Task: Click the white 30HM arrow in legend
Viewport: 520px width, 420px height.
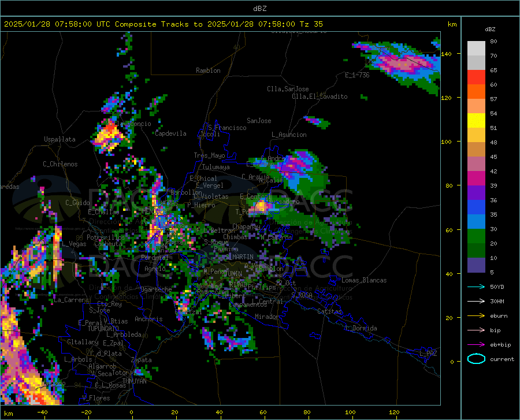Action: (476, 302)
